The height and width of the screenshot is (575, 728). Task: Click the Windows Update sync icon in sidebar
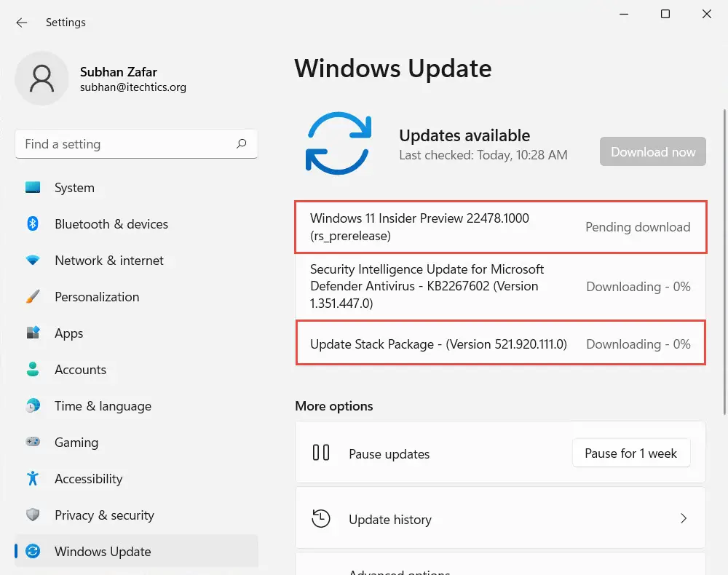point(33,551)
